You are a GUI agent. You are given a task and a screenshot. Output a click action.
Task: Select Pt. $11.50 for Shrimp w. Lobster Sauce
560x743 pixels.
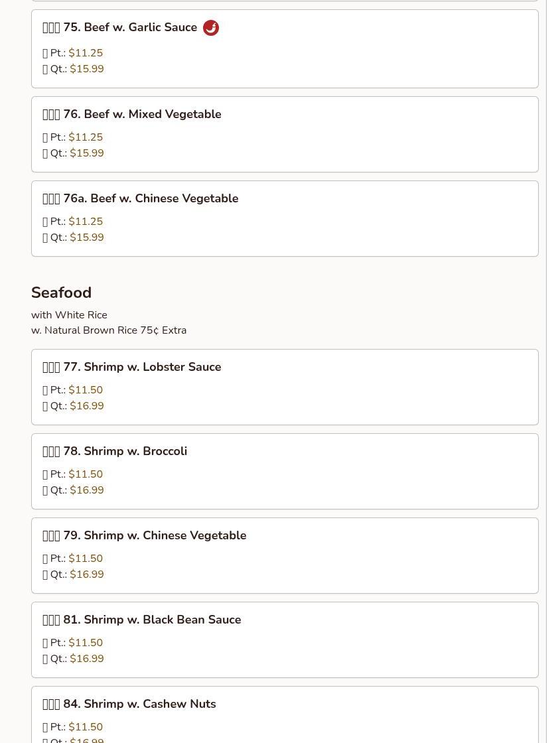click(72, 390)
